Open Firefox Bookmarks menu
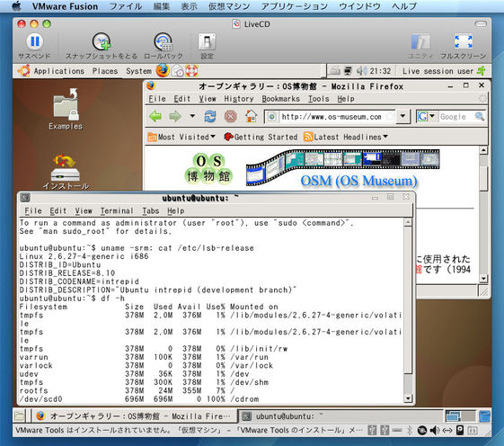Image resolution: width=504 pixels, height=446 pixels. pyautogui.click(x=280, y=99)
